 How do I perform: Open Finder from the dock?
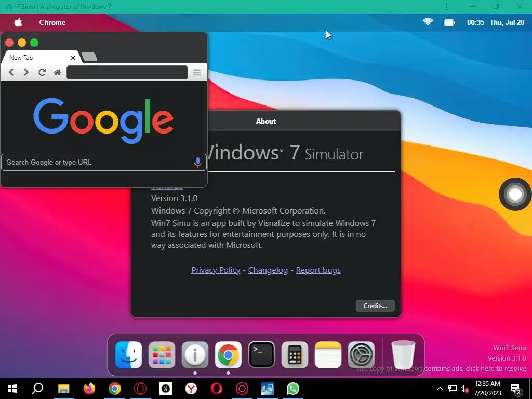[129, 355]
